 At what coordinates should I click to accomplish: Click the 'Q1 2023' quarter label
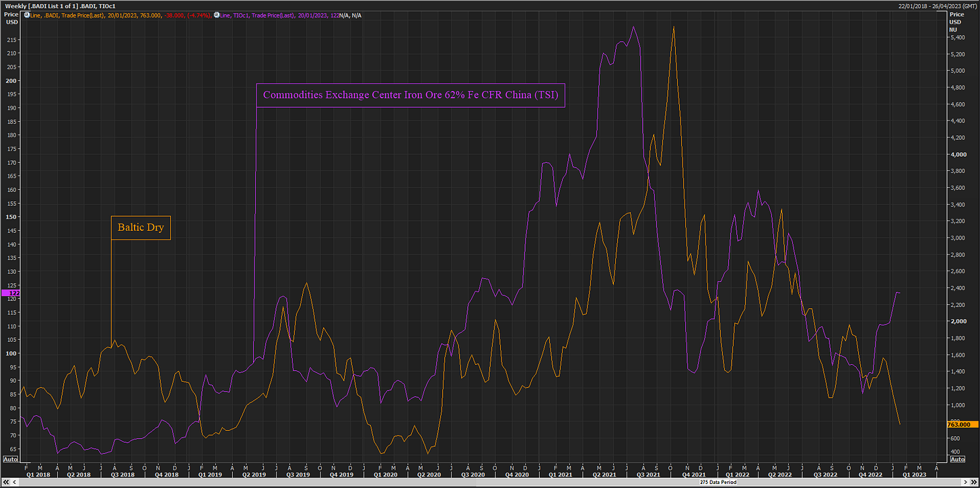914,475
